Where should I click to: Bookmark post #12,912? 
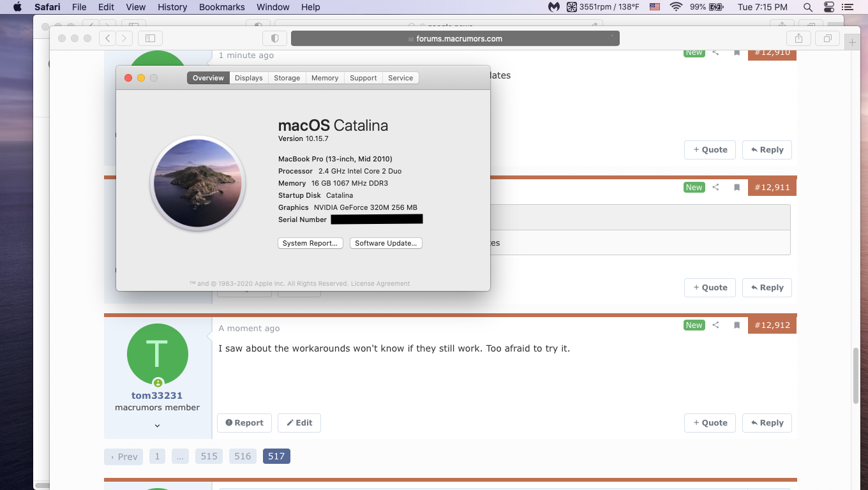point(737,325)
